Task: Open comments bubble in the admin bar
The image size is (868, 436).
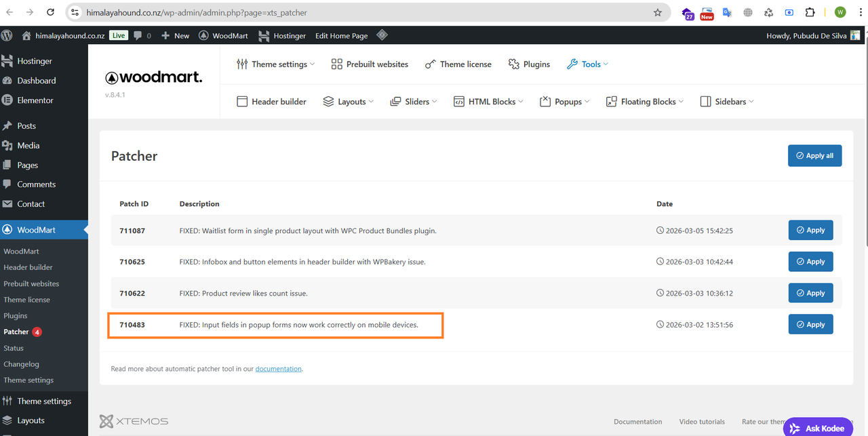Action: pyautogui.click(x=142, y=35)
